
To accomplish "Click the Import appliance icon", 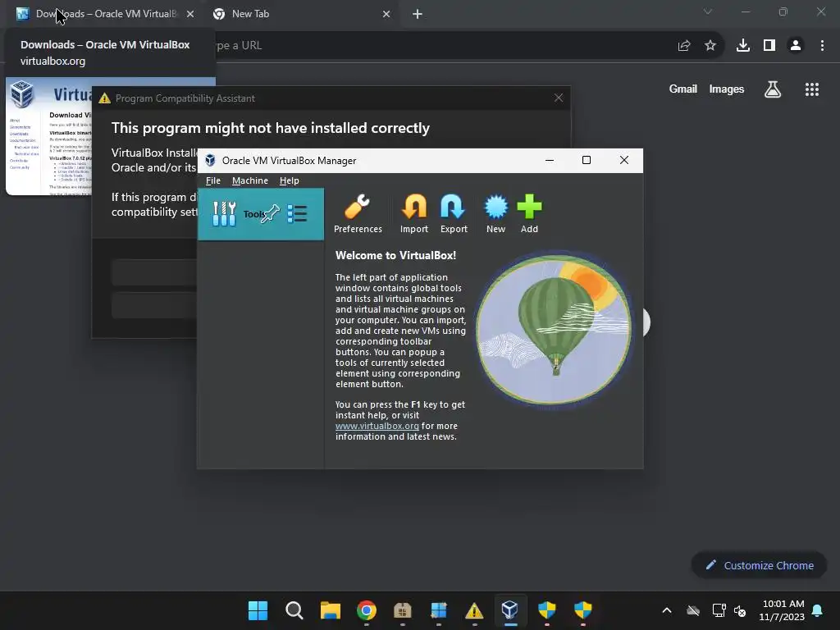I will [414, 214].
